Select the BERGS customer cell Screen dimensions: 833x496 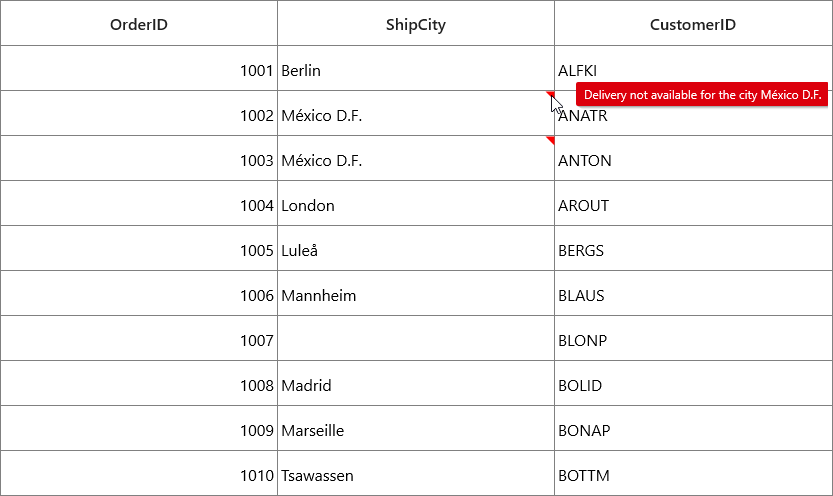click(693, 248)
